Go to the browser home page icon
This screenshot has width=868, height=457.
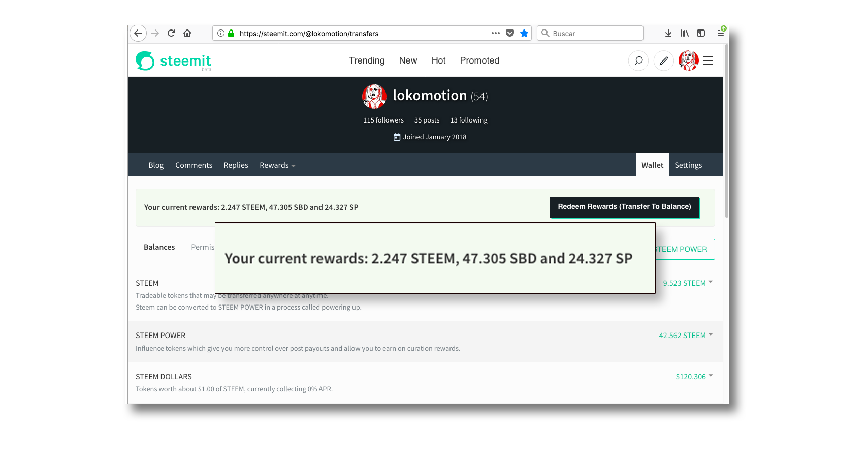pyautogui.click(x=187, y=33)
